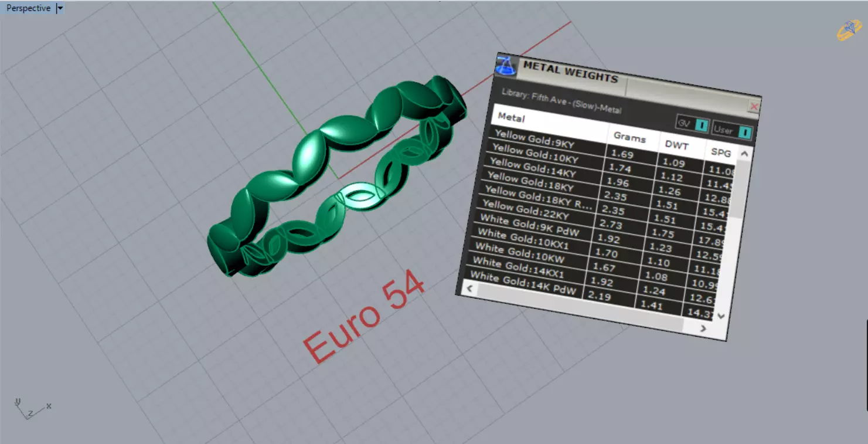Viewport: 868px width, 444px height.
Task: Click the 1.23 DWT value
Action: pyautogui.click(x=660, y=248)
